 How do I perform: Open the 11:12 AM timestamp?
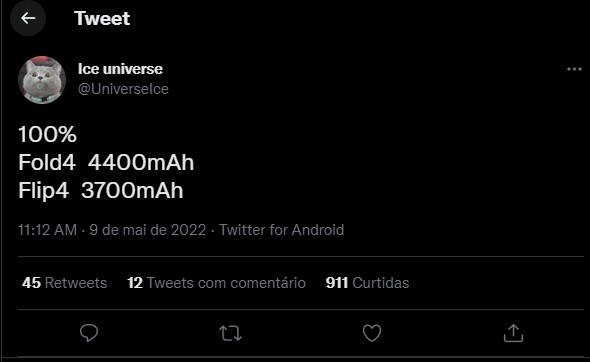[47, 230]
